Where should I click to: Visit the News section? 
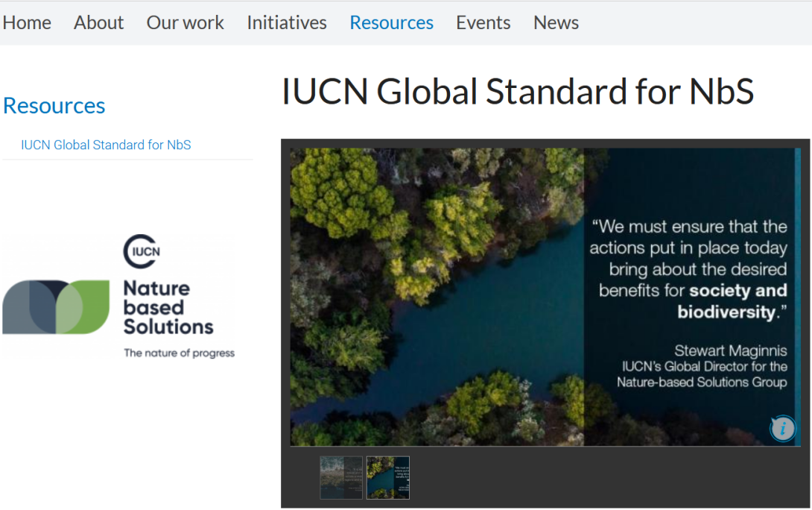point(556,23)
